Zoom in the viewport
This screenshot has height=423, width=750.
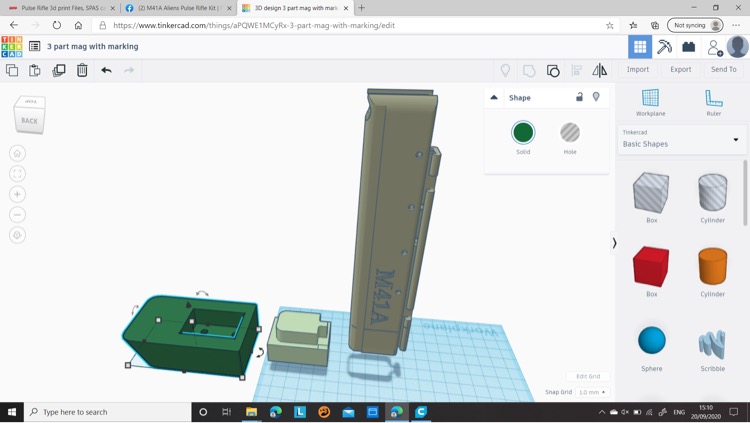tap(17, 194)
